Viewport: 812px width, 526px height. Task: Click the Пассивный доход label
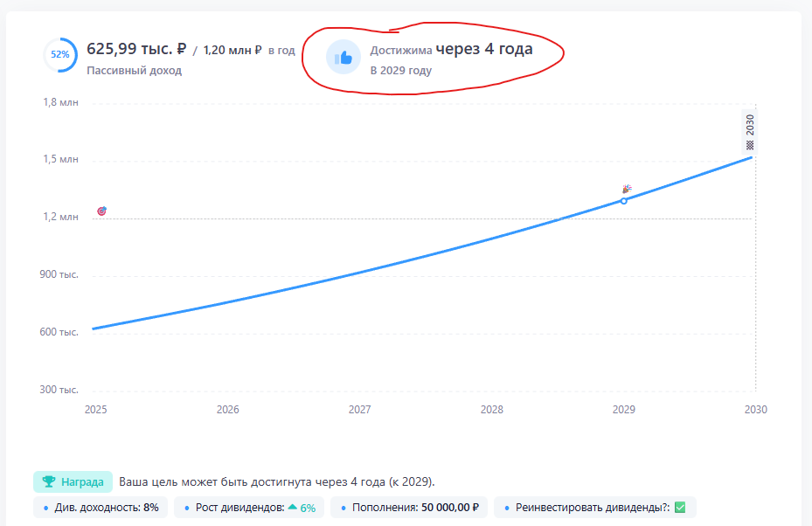(134, 71)
